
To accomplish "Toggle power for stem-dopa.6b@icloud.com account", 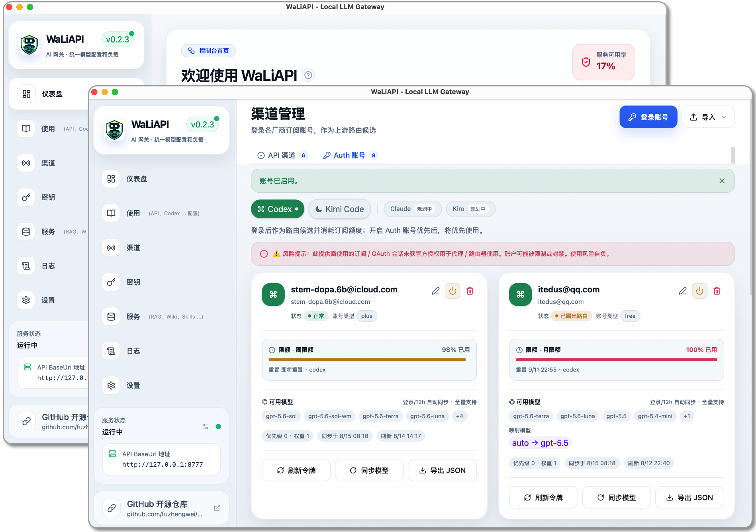I will click(452, 291).
